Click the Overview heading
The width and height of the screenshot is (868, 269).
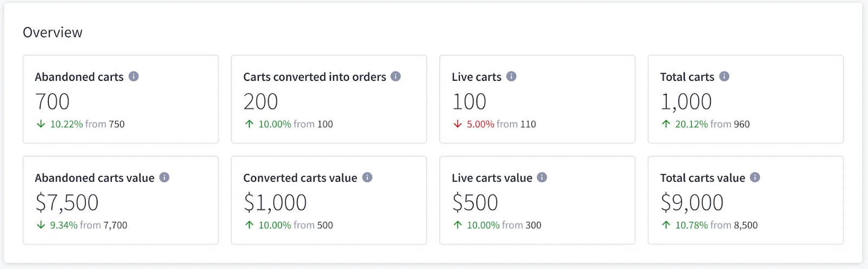tap(53, 33)
